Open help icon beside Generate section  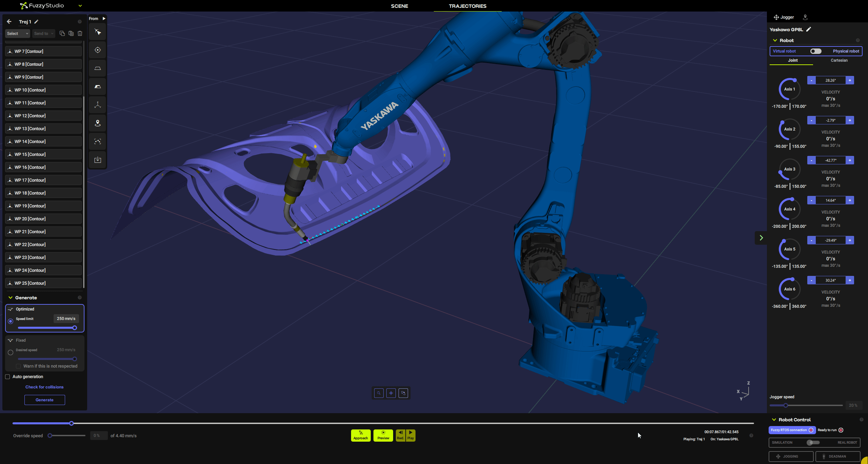click(x=80, y=298)
